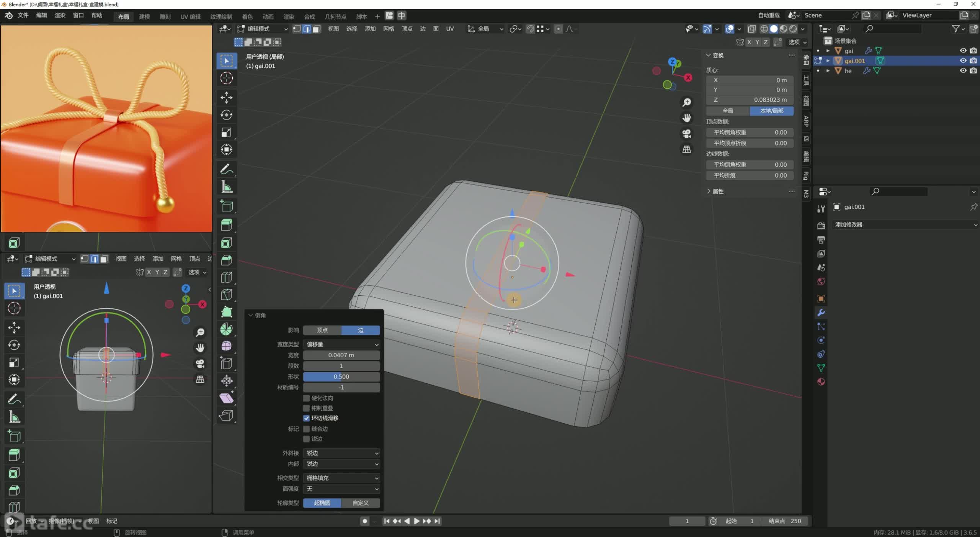Collapse the 倒角 operator panel
The height and width of the screenshot is (537, 980).
251,315
